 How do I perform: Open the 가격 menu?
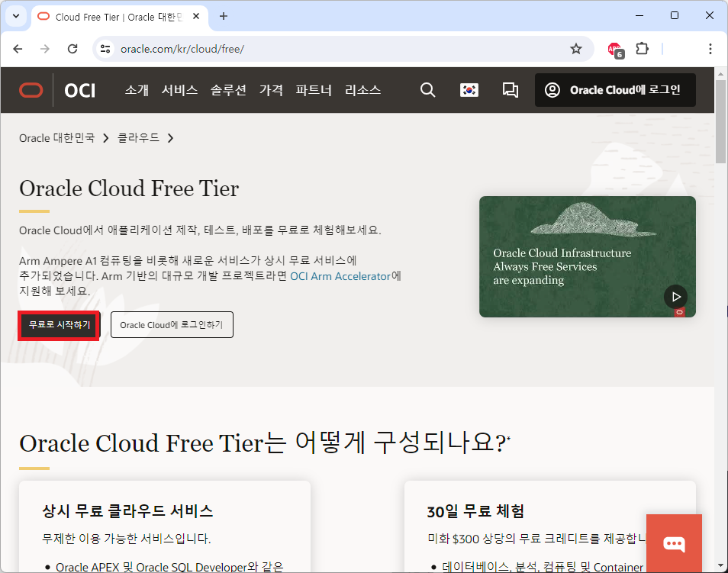[271, 90]
